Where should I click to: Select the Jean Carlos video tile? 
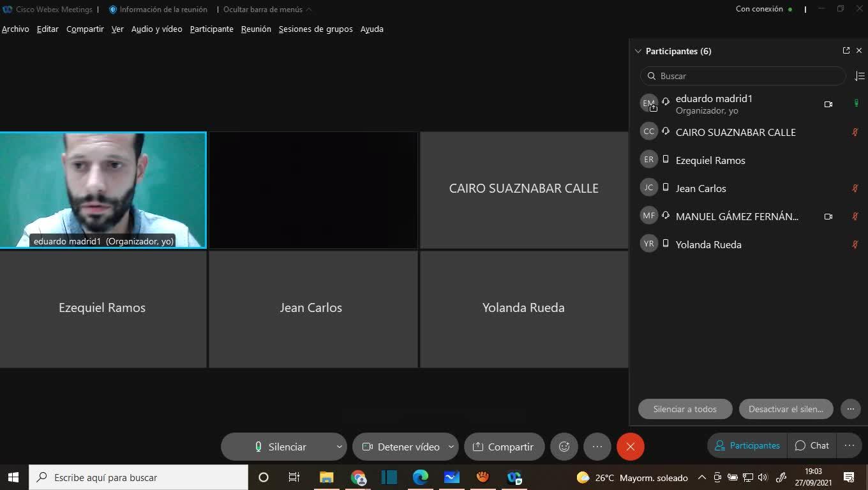[x=313, y=309]
